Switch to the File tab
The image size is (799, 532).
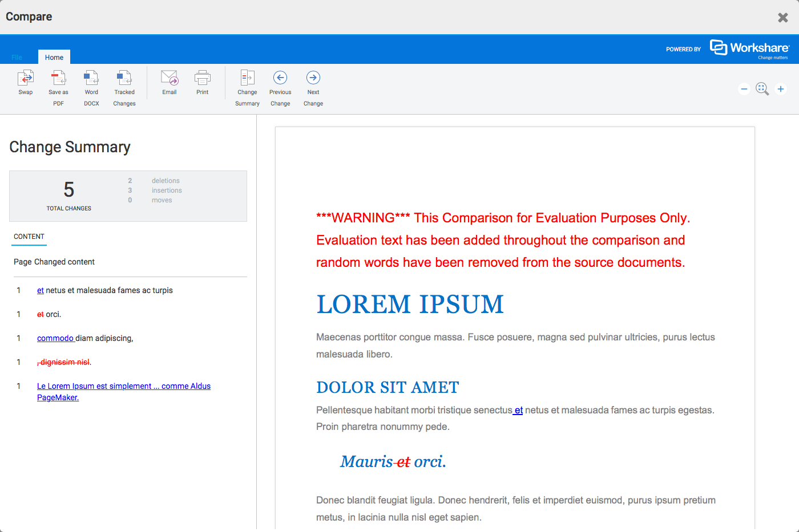point(17,57)
